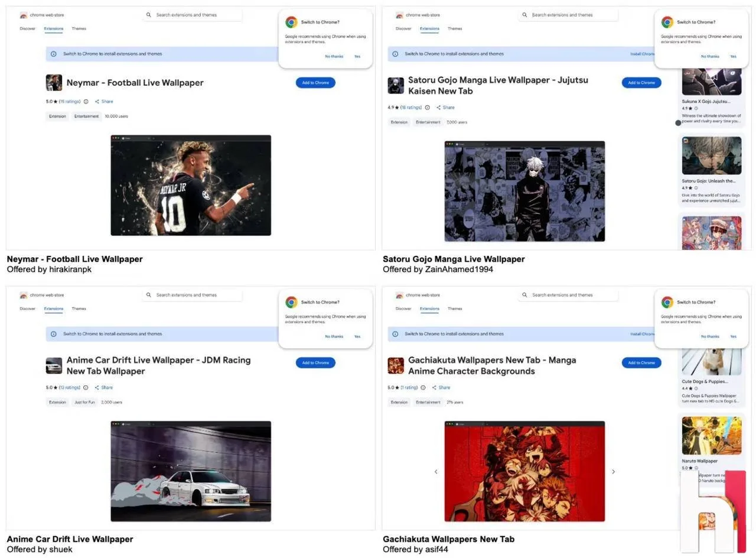
Task: Select Extensions tab on Anime Car Drift page
Action: point(54,309)
